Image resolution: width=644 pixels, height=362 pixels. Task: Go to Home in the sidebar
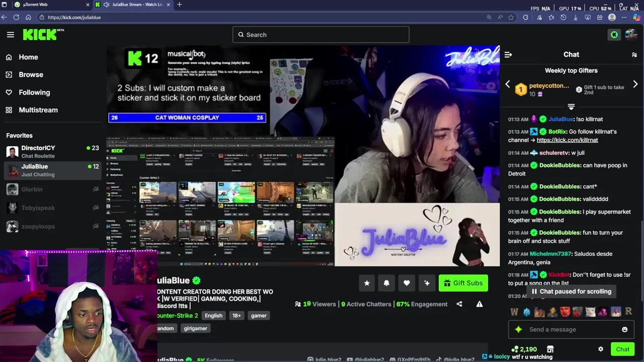(28, 57)
